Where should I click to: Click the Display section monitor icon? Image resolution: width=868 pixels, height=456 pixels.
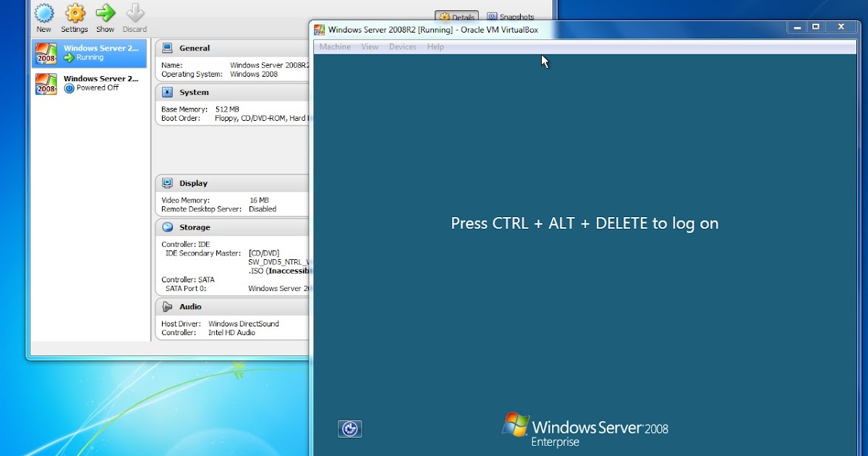click(167, 183)
